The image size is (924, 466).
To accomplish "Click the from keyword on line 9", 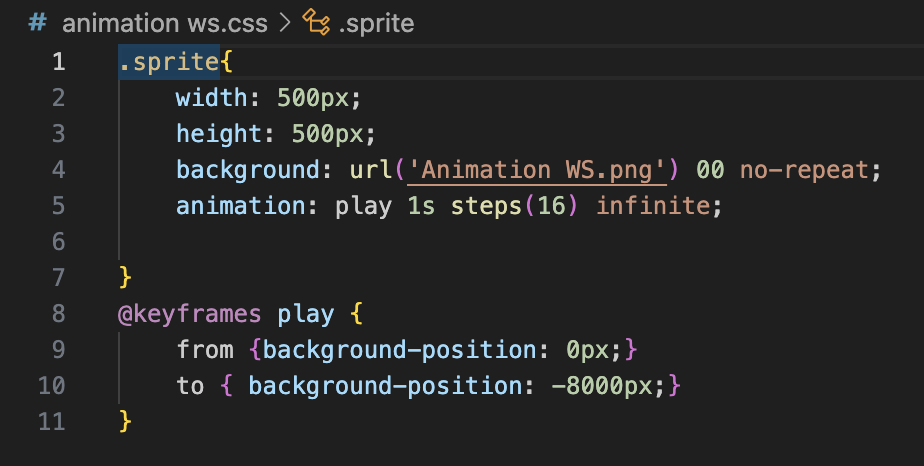I will click(204, 350).
